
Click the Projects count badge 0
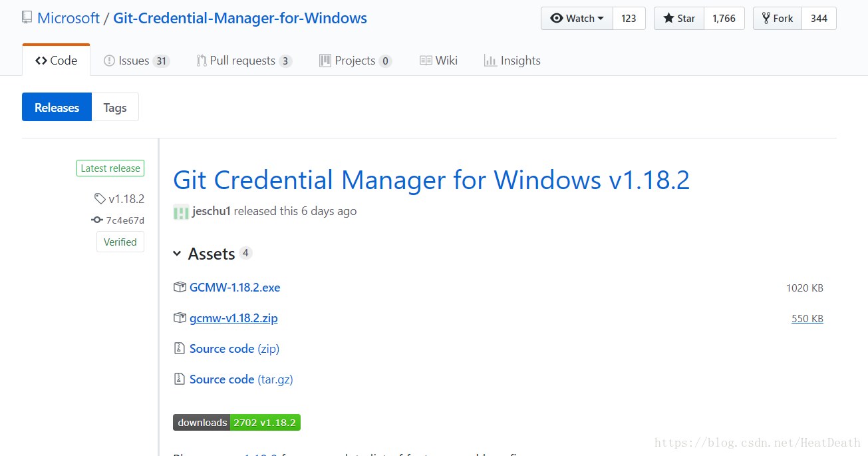385,61
